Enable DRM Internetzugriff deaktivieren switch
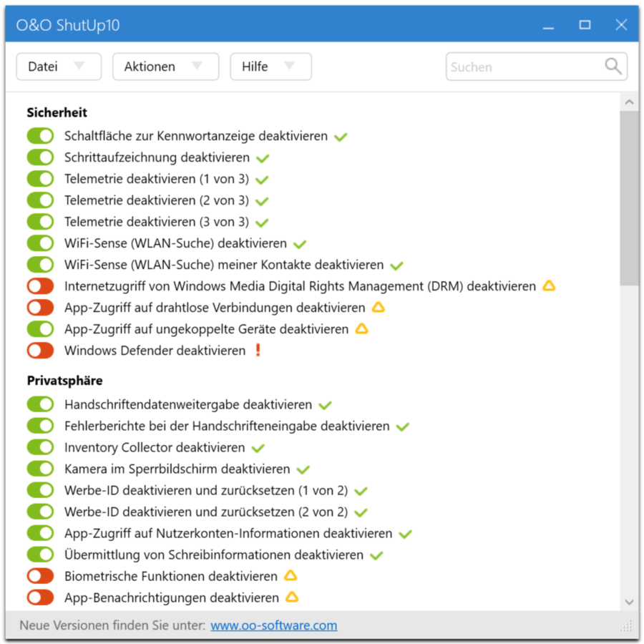 coord(40,286)
